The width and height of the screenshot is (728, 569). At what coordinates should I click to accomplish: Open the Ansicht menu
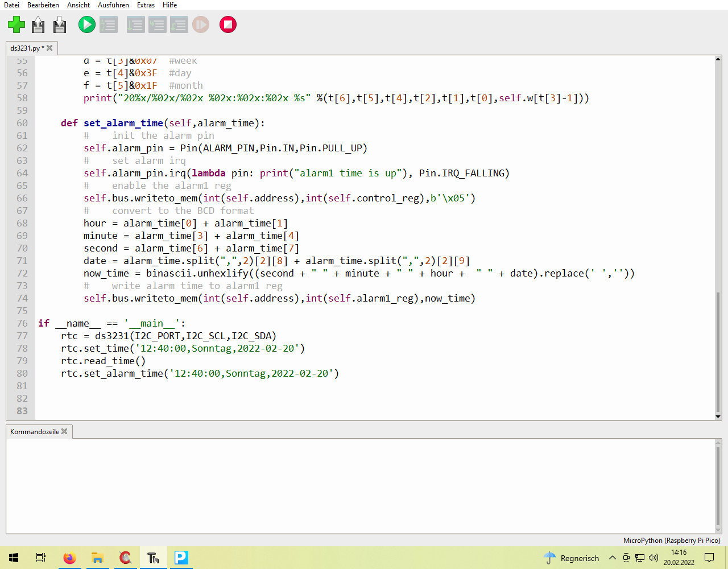click(x=78, y=5)
